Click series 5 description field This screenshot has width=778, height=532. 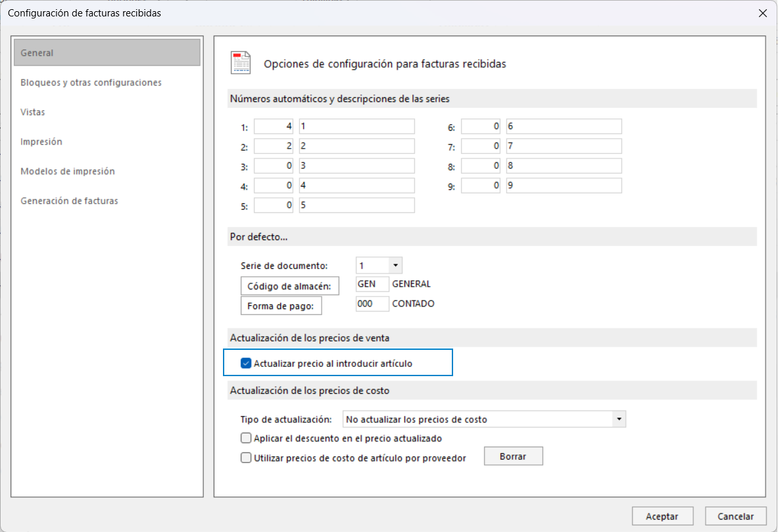tap(356, 205)
